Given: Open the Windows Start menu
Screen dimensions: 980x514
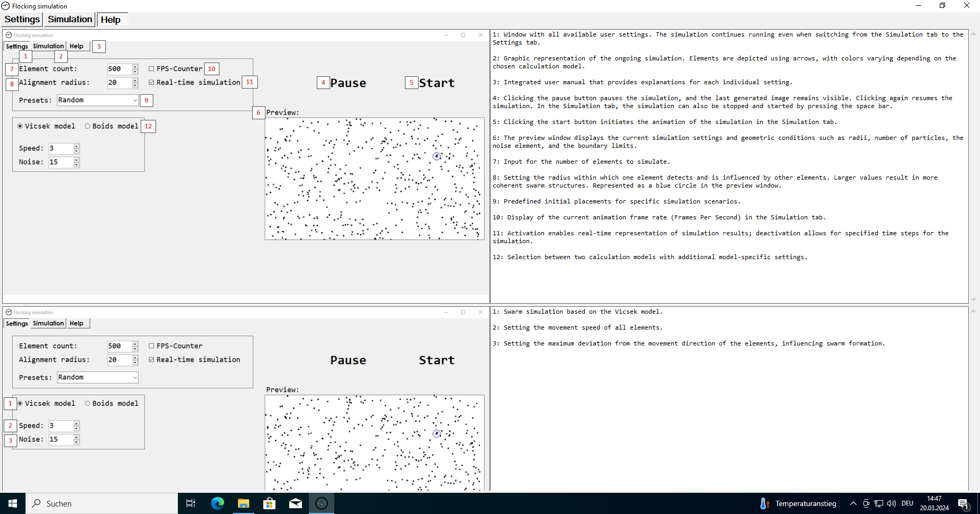Looking at the screenshot, I should point(13,503).
